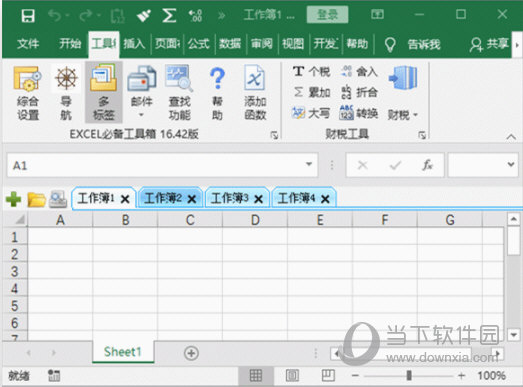Open EXCEL必备工具箱 group dialog launcher
Viewport: 523px width, 387px height.
[274, 135]
